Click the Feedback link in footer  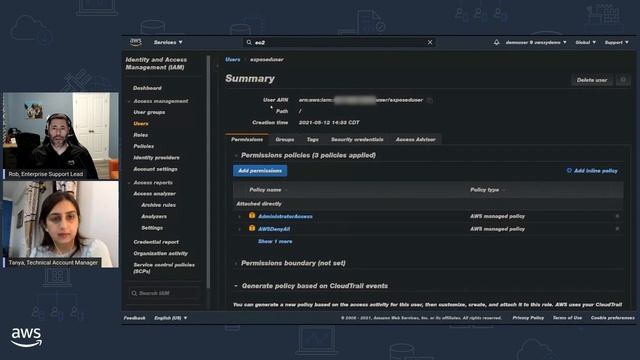click(135, 318)
